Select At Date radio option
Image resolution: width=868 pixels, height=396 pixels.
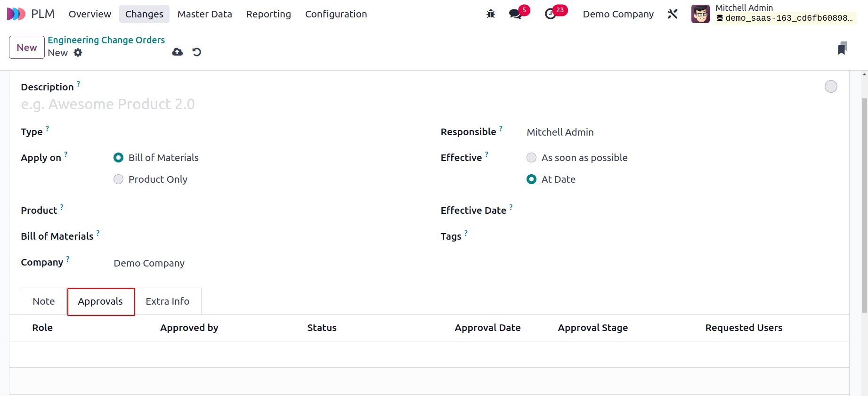pyautogui.click(x=531, y=179)
